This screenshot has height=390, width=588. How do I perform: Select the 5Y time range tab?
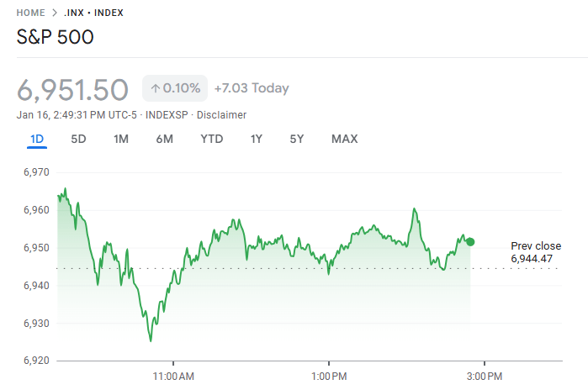(296, 139)
